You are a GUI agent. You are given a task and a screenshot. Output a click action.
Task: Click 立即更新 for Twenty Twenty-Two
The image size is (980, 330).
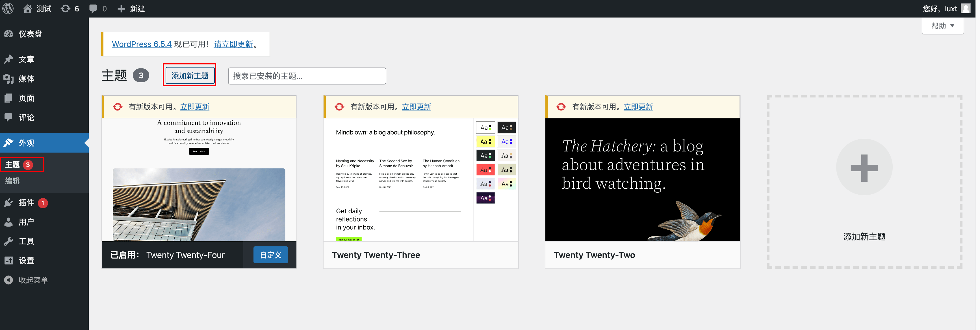pyautogui.click(x=638, y=107)
